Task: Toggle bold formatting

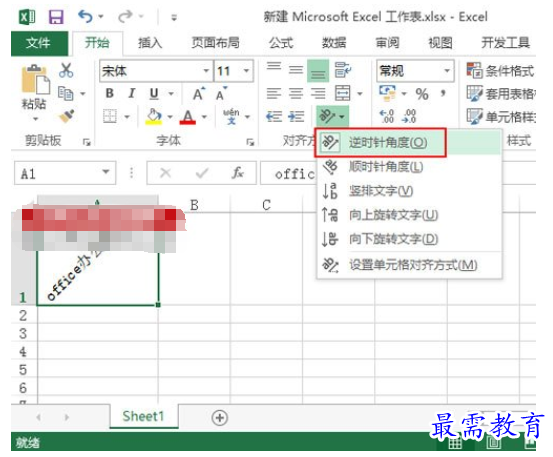Action: tap(110, 93)
